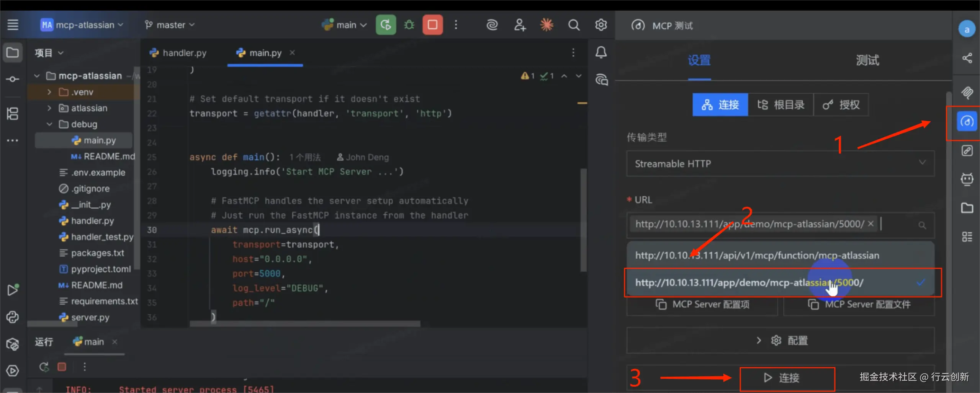Viewport: 980px width, 393px height.
Task: Expand the .venv folder
Action: click(x=49, y=92)
